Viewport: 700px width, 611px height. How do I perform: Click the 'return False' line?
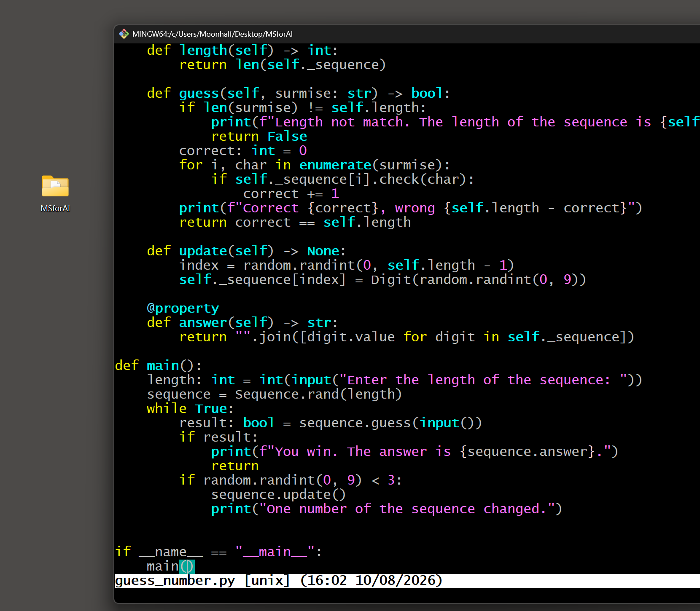(x=259, y=136)
